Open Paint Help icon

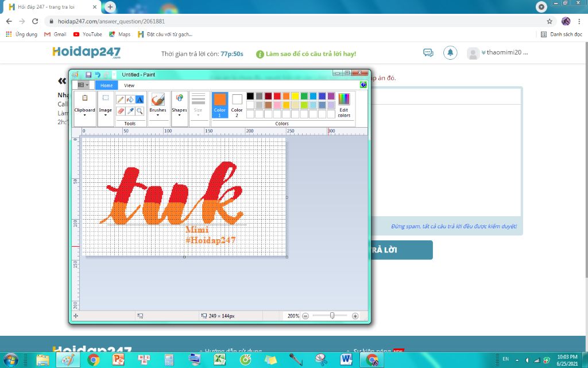pyautogui.click(x=363, y=85)
